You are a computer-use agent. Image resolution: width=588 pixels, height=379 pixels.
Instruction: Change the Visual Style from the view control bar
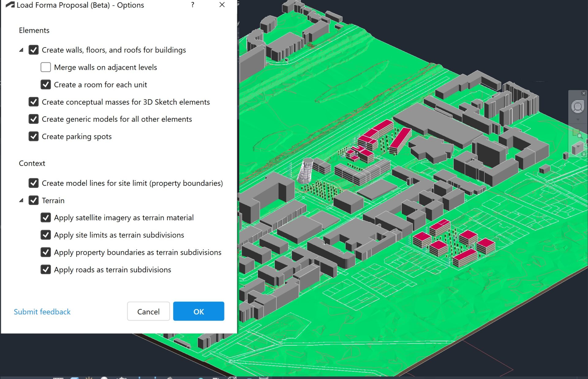pos(74,378)
